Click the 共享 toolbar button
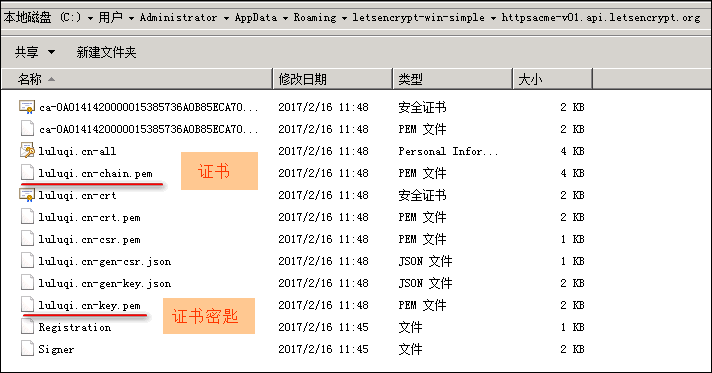Image resolution: width=712 pixels, height=373 pixels. [x=26, y=52]
